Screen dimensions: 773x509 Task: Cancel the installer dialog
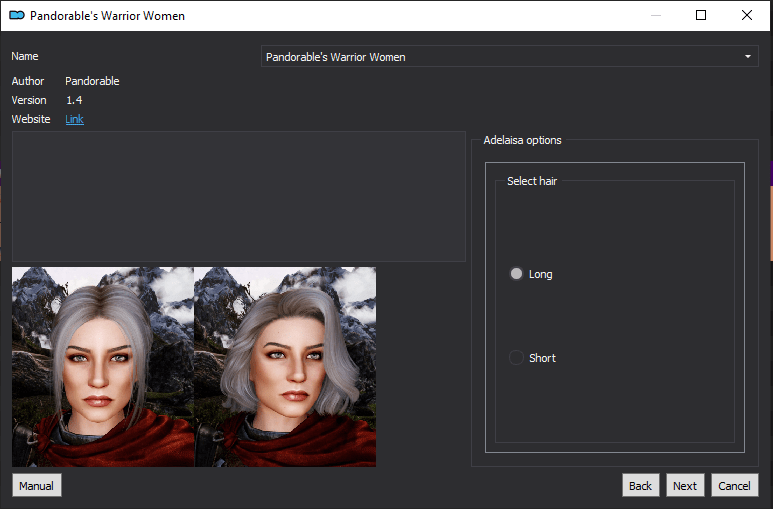734,486
